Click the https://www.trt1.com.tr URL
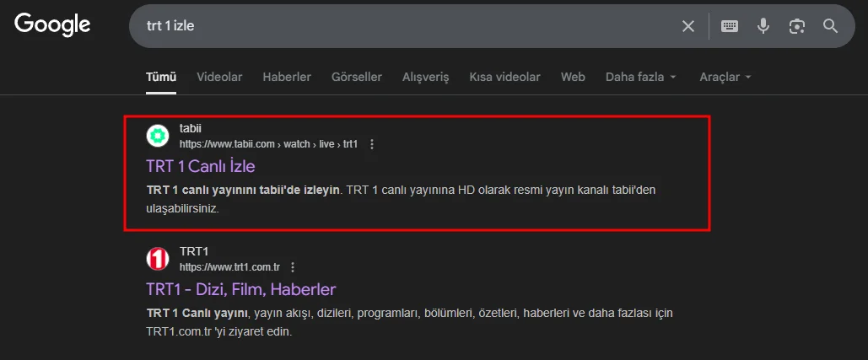868x360 pixels. tap(229, 267)
